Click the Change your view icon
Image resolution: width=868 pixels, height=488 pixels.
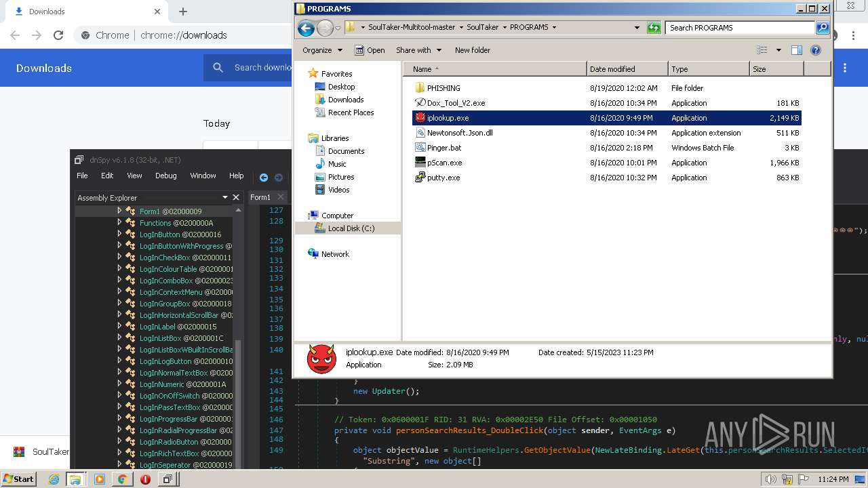click(x=762, y=50)
